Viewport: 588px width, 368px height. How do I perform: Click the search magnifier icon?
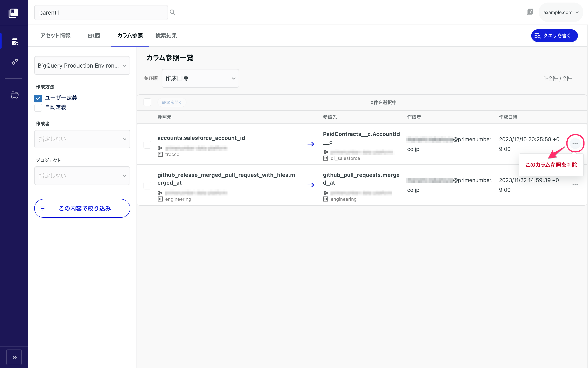coord(172,12)
